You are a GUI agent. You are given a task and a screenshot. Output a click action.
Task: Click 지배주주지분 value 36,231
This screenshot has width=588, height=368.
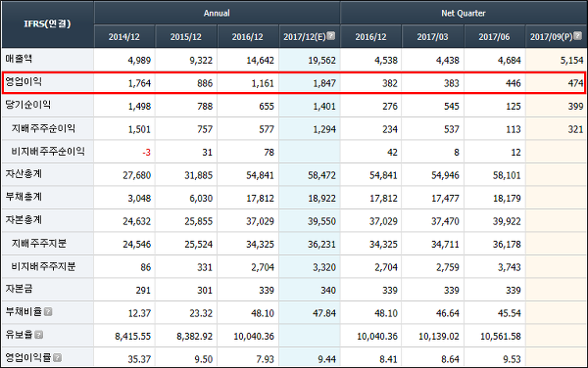[321, 245]
